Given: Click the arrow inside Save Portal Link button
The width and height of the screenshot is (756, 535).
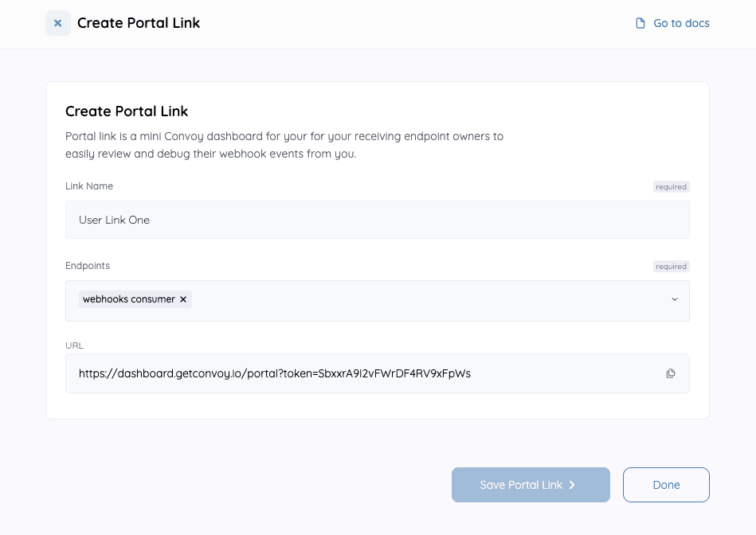Looking at the screenshot, I should [571, 484].
